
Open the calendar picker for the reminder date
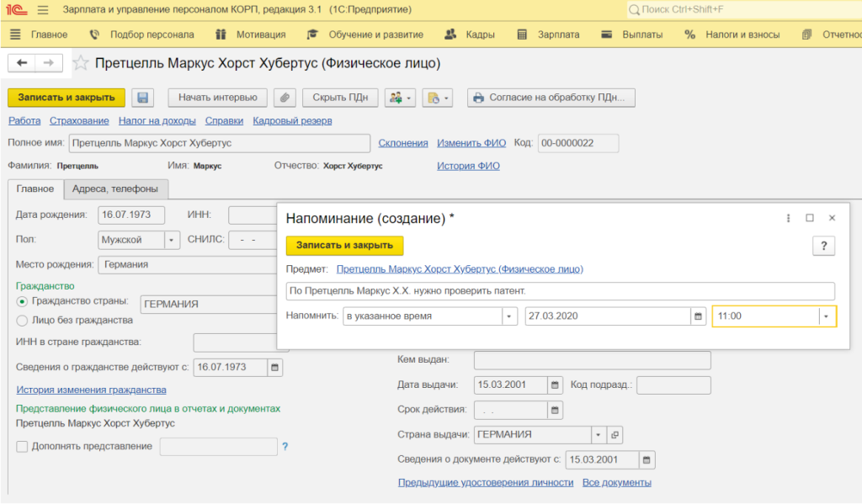coord(698,316)
